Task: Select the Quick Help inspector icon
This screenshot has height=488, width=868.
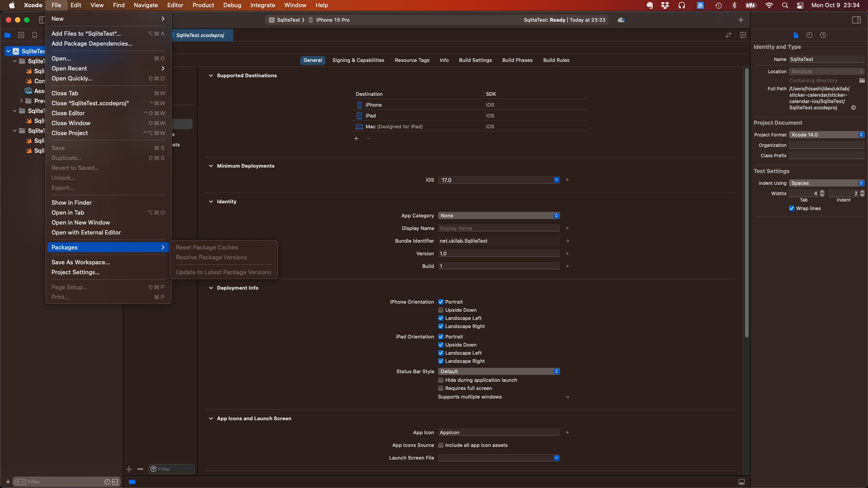Action: [x=823, y=35]
